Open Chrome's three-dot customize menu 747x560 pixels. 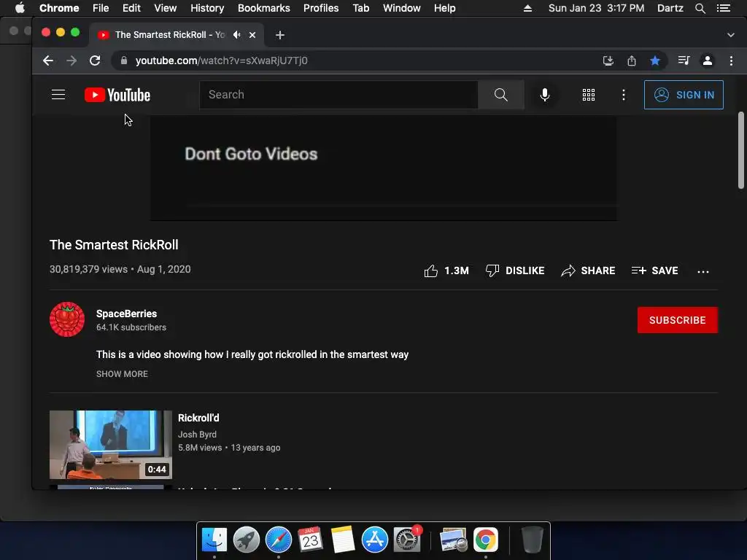point(731,61)
